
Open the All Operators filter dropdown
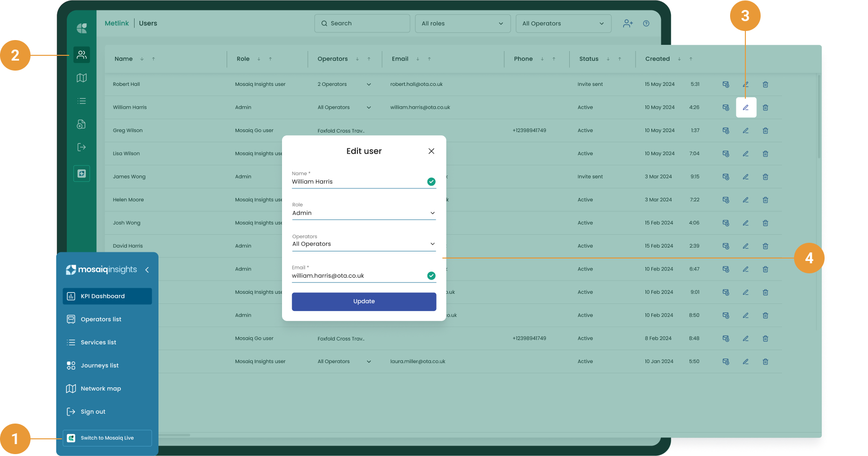click(x=563, y=23)
